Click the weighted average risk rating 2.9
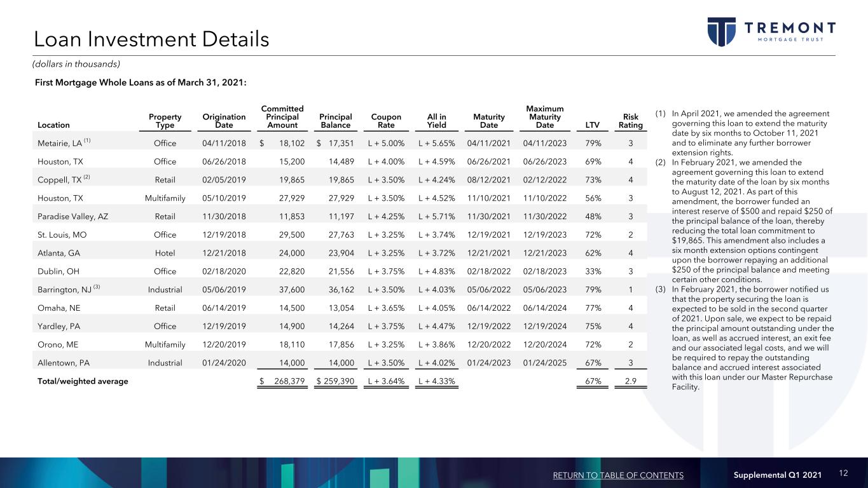The width and height of the screenshot is (868, 488). 630,381
